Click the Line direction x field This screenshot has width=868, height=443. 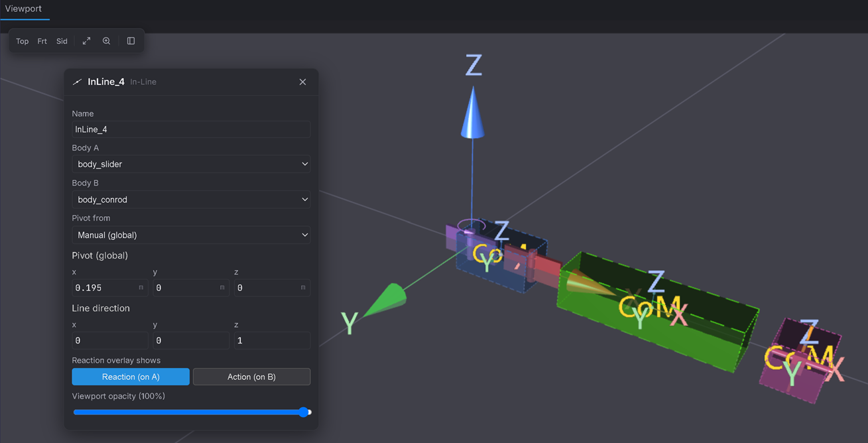pyautogui.click(x=109, y=340)
